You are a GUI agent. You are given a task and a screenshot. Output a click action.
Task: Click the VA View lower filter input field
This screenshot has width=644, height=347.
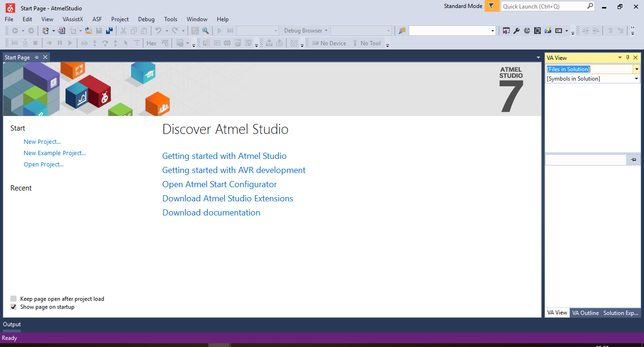click(x=586, y=160)
